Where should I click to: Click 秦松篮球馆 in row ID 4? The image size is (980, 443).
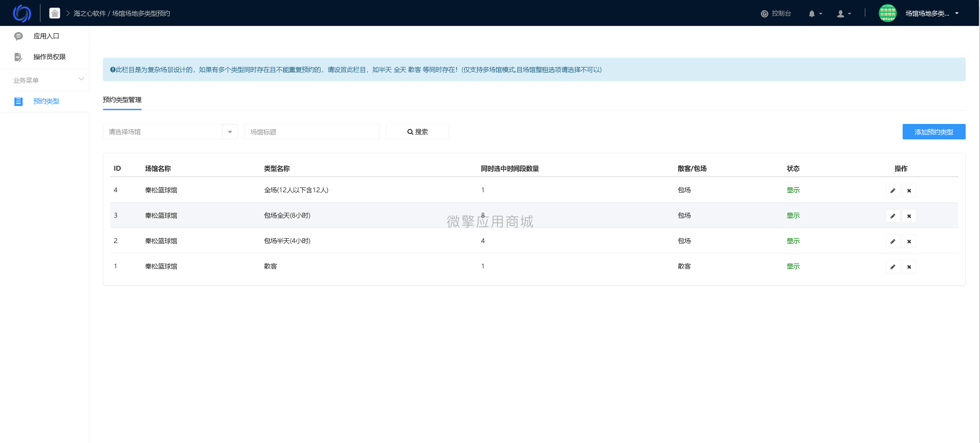pyautogui.click(x=161, y=190)
